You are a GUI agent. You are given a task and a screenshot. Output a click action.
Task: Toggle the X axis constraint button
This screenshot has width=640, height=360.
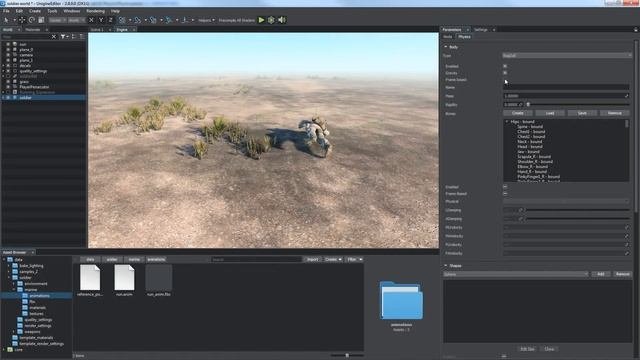91,20
